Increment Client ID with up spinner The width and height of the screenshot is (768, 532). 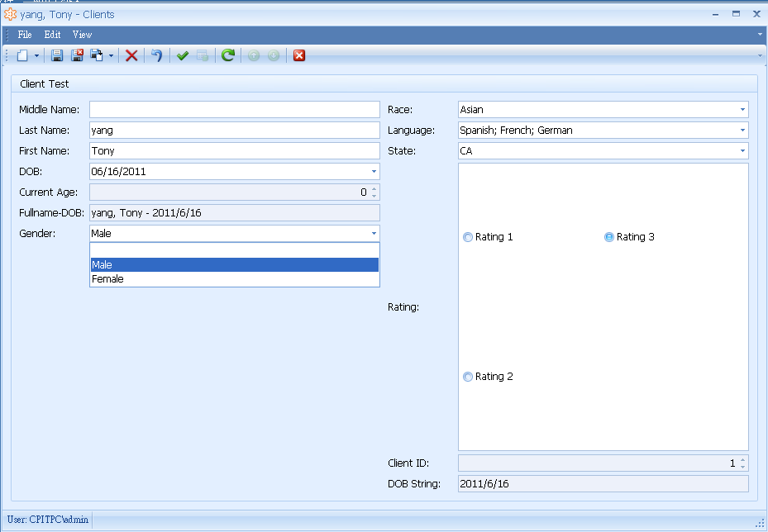[743, 459]
